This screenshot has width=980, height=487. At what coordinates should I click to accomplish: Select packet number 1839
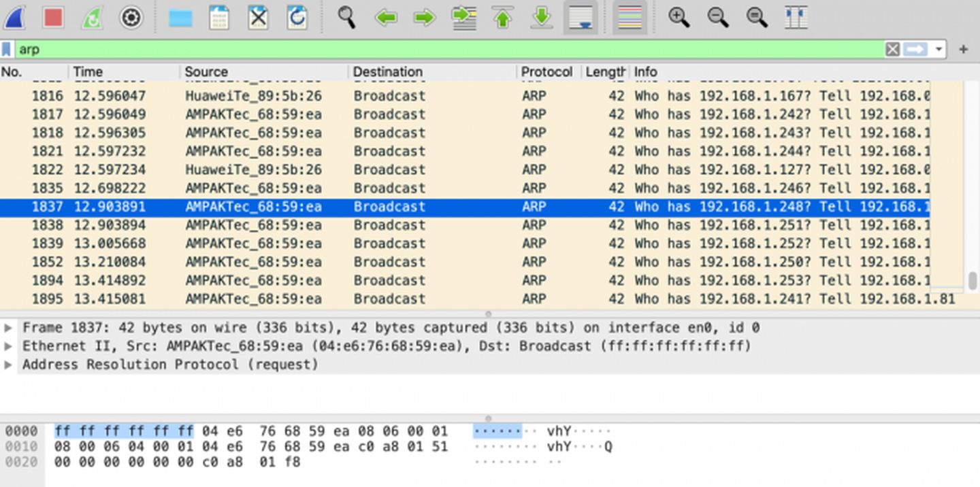click(x=465, y=244)
